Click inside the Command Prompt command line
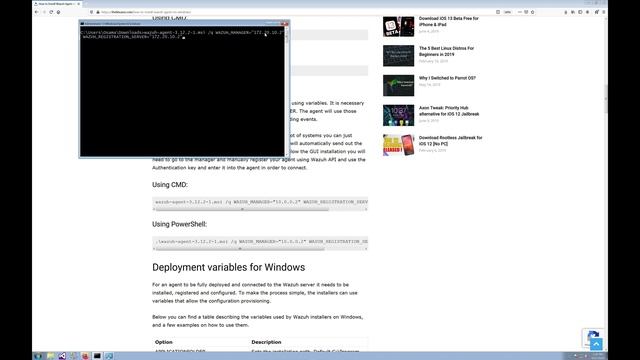 pos(182,34)
